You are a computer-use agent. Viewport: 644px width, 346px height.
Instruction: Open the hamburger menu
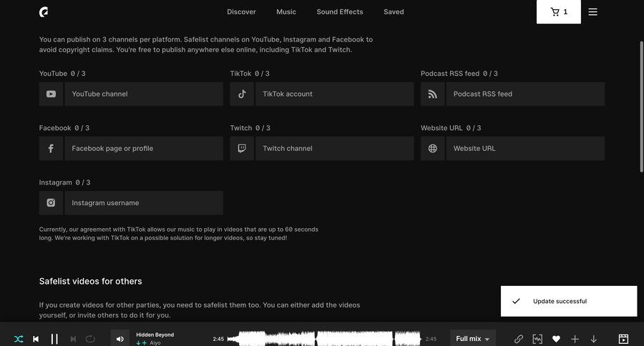592,12
